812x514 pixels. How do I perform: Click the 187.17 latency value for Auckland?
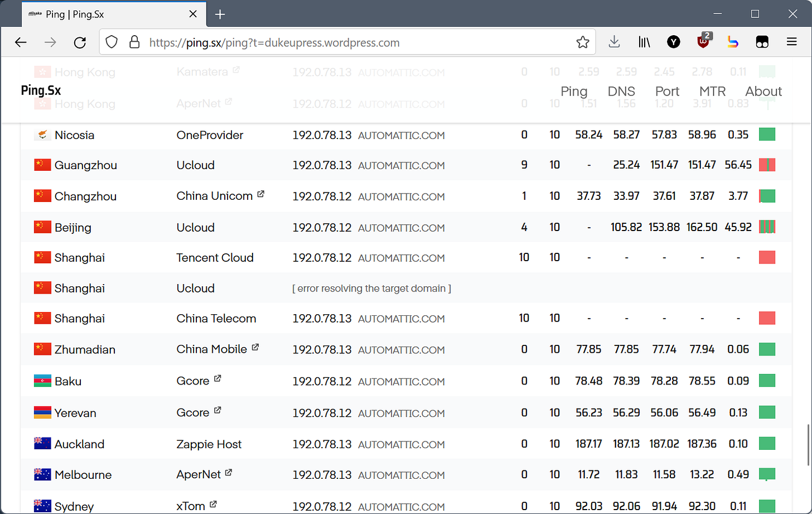click(588, 444)
